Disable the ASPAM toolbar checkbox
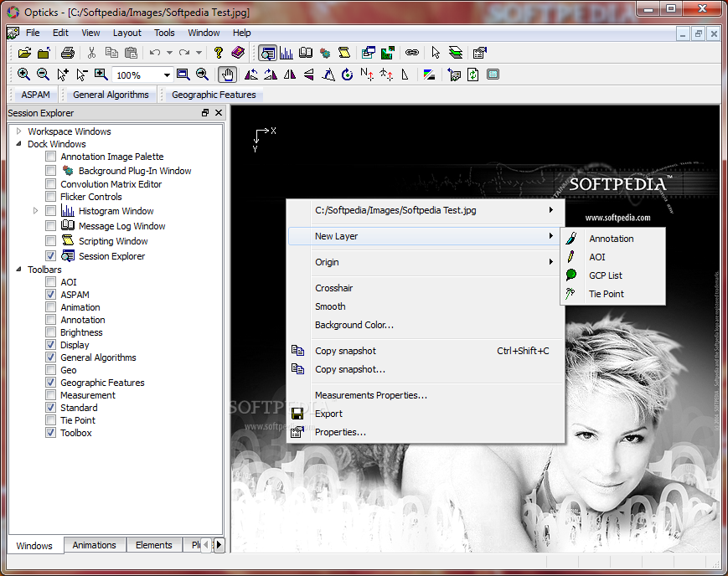 coord(50,294)
